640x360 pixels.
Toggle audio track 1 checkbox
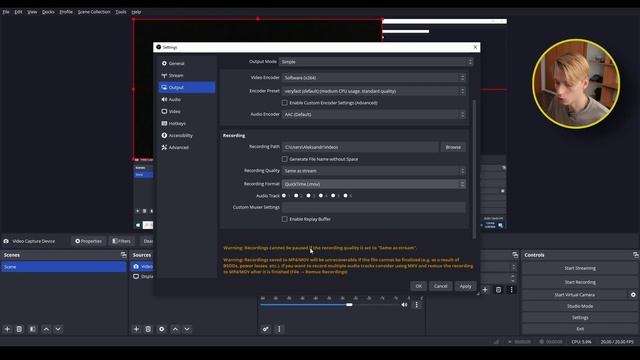click(284, 196)
